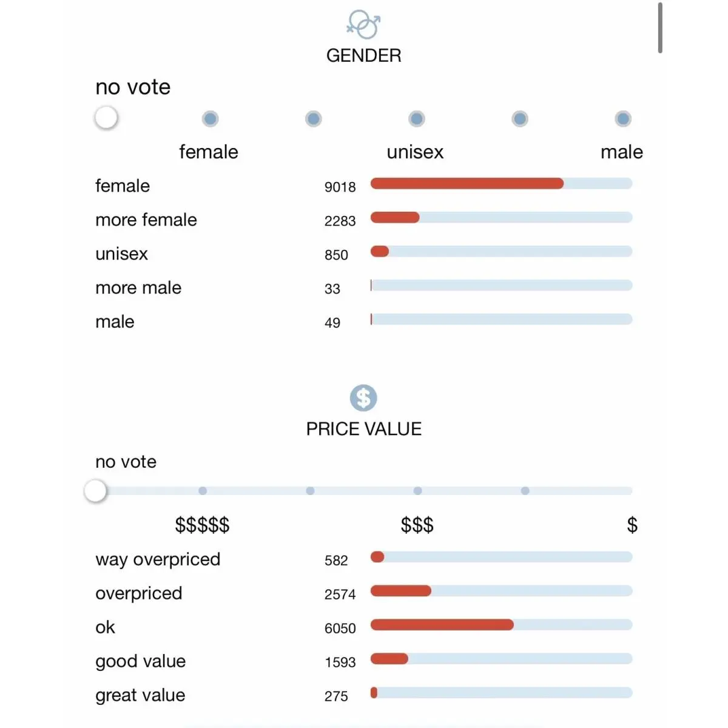Viewport: 728px width, 728px height.
Task: Click the overpriced result bar
Action: click(x=501, y=590)
